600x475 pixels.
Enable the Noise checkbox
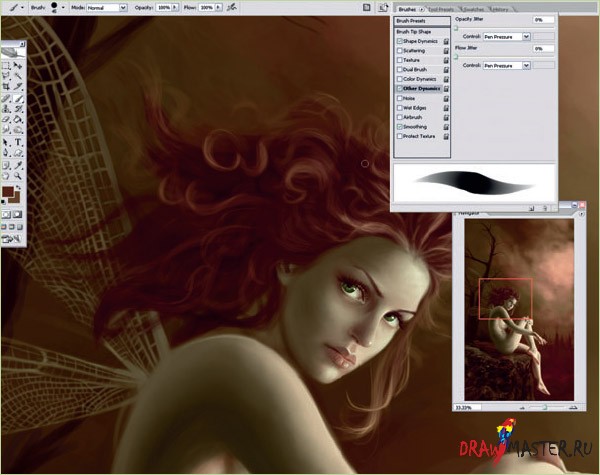tap(399, 98)
